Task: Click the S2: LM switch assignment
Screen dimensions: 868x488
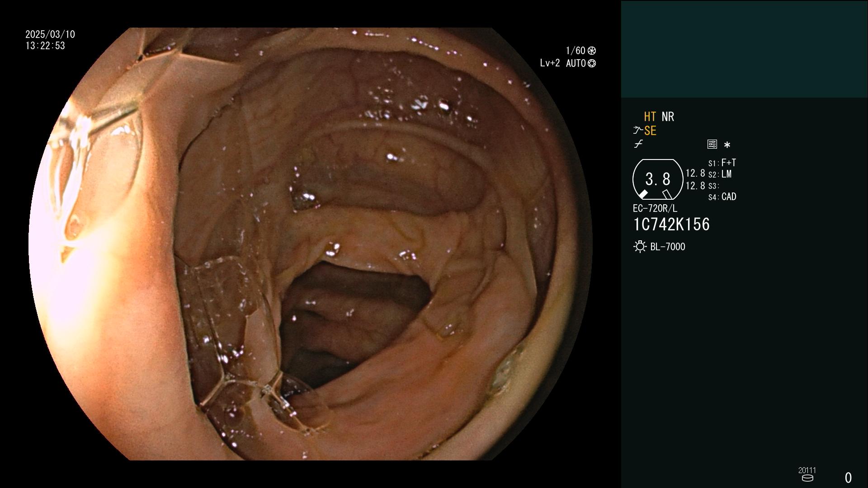Action: (720, 174)
